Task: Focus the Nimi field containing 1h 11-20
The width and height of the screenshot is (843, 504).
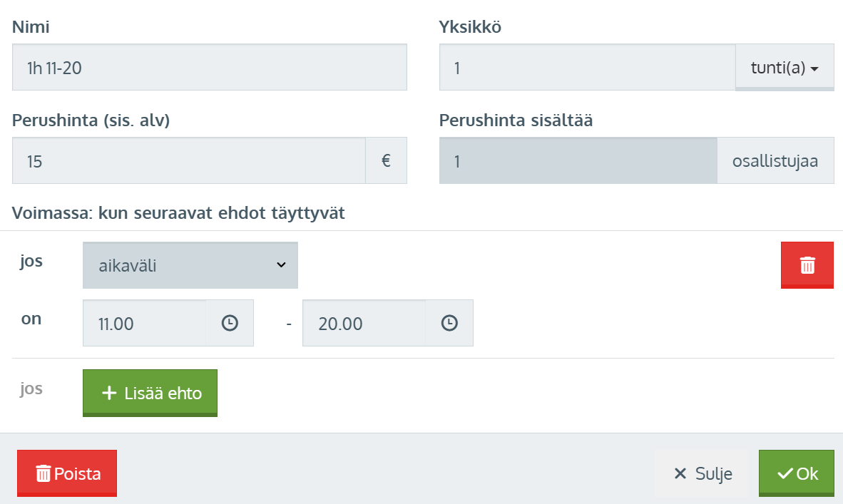Action: pyautogui.click(x=210, y=68)
